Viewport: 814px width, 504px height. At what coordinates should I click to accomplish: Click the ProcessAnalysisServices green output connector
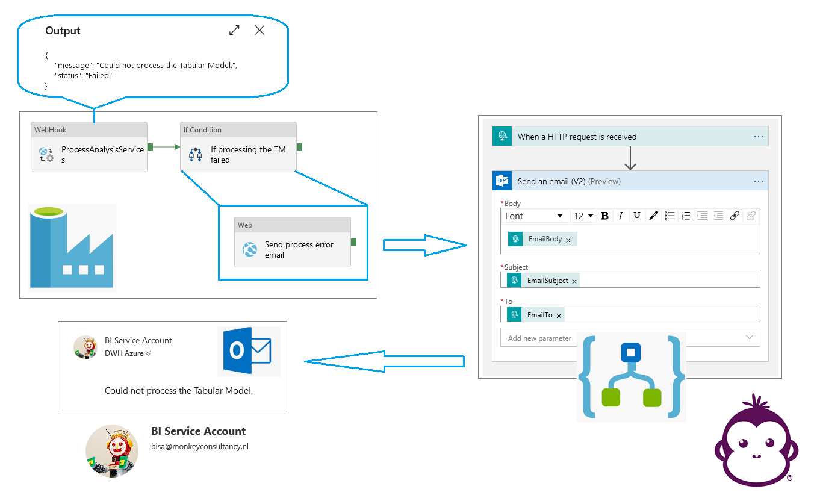coord(150,146)
